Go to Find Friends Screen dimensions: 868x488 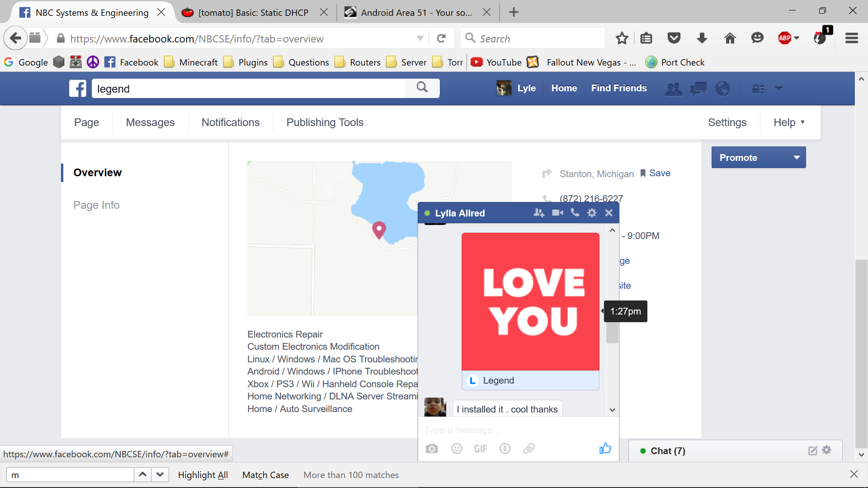(619, 88)
